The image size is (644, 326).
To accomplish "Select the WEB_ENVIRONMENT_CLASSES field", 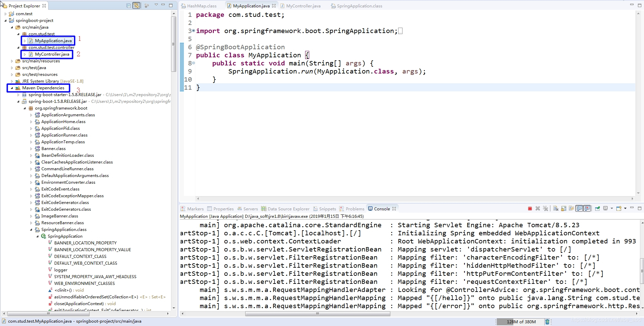I will tap(84, 284).
